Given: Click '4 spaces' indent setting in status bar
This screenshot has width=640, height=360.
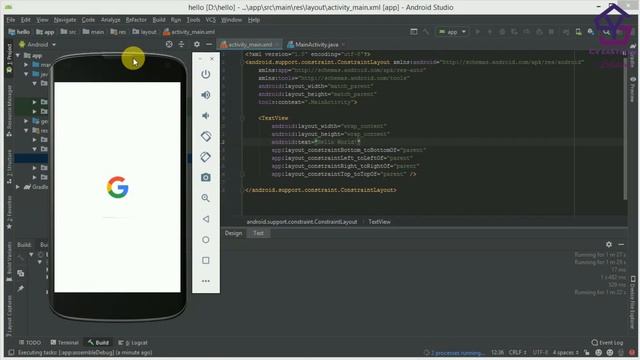Looking at the screenshot, I should click(x=565, y=353).
